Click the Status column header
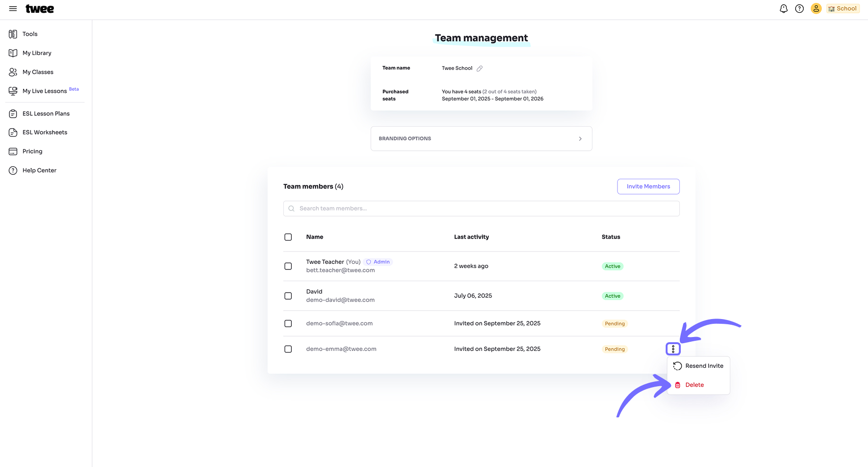Viewport: 868px width, 467px height. 611,237
